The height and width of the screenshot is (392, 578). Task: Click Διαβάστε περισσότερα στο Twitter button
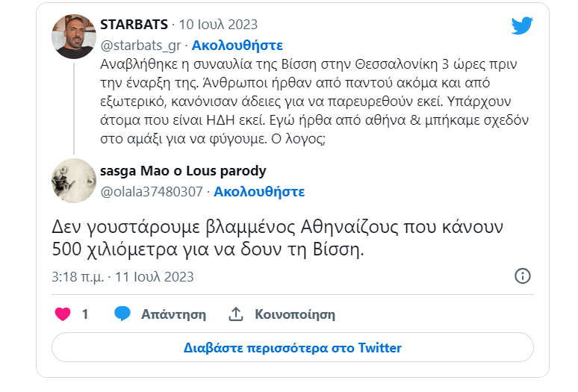pos(292,348)
